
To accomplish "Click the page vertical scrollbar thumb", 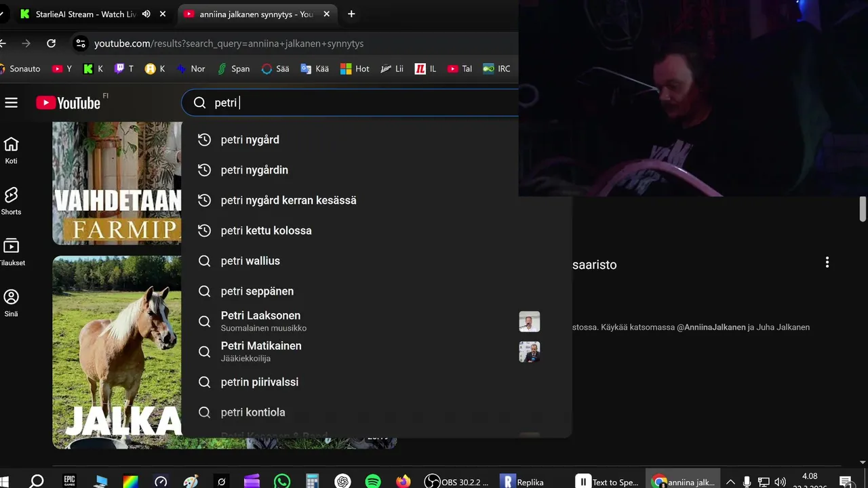I will tap(863, 209).
